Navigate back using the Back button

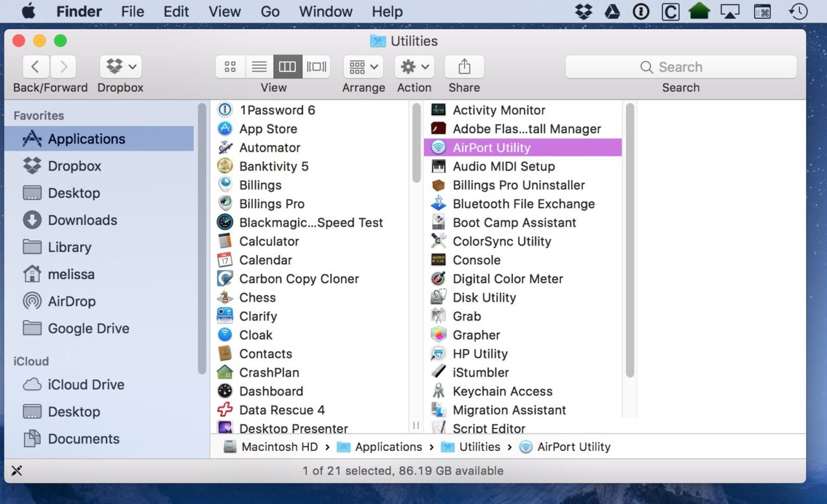[36, 67]
